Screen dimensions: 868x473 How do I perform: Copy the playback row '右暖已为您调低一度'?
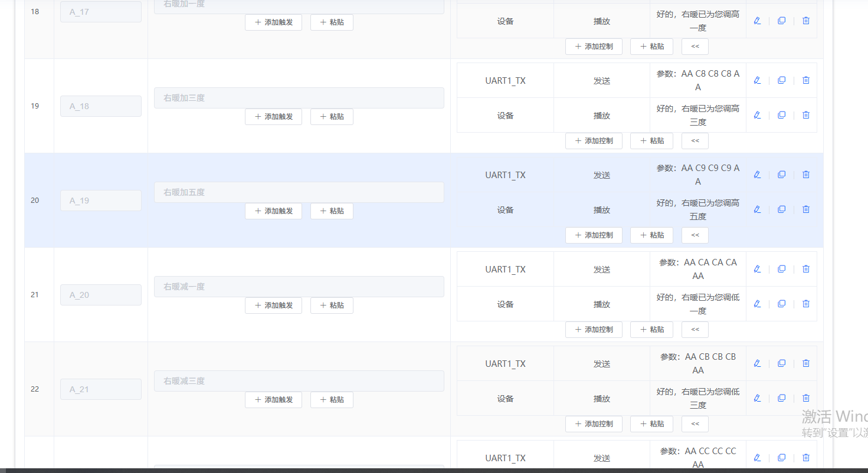click(781, 304)
